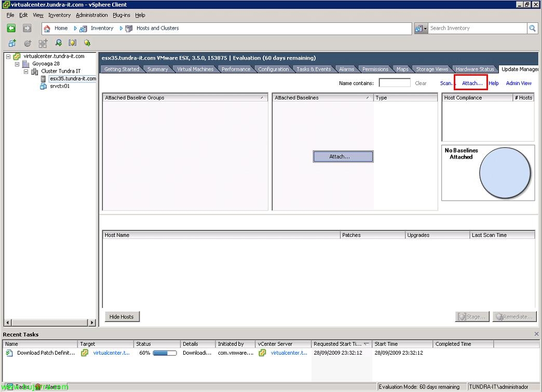
Task: Close the Recent Tasks panel
Action: click(536, 334)
